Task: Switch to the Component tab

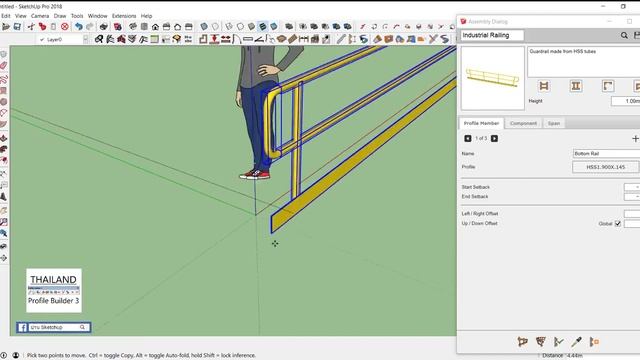Action: click(x=523, y=123)
